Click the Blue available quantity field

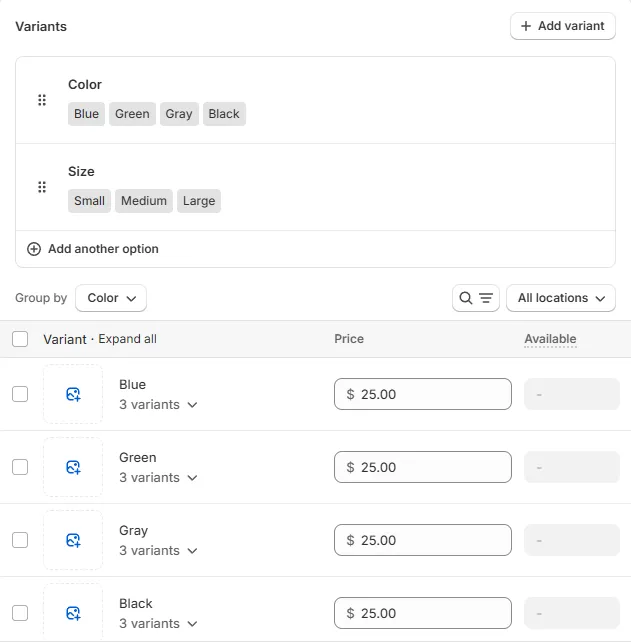(572, 394)
